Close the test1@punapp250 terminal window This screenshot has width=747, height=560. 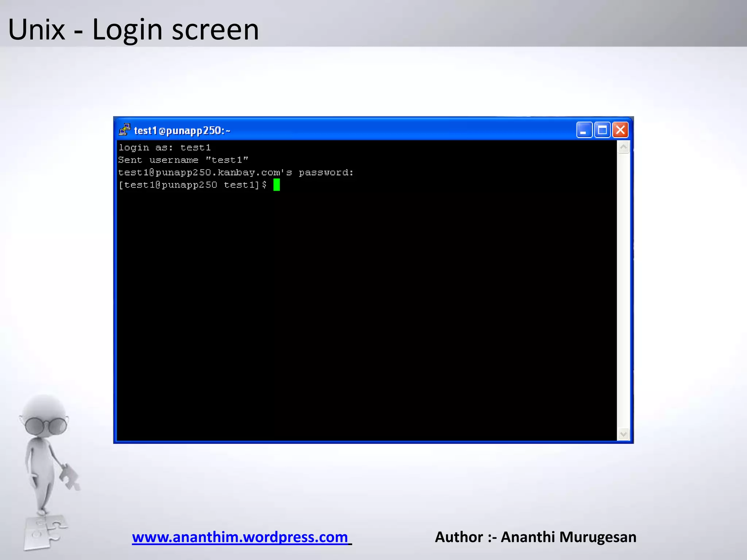pyautogui.click(x=620, y=130)
